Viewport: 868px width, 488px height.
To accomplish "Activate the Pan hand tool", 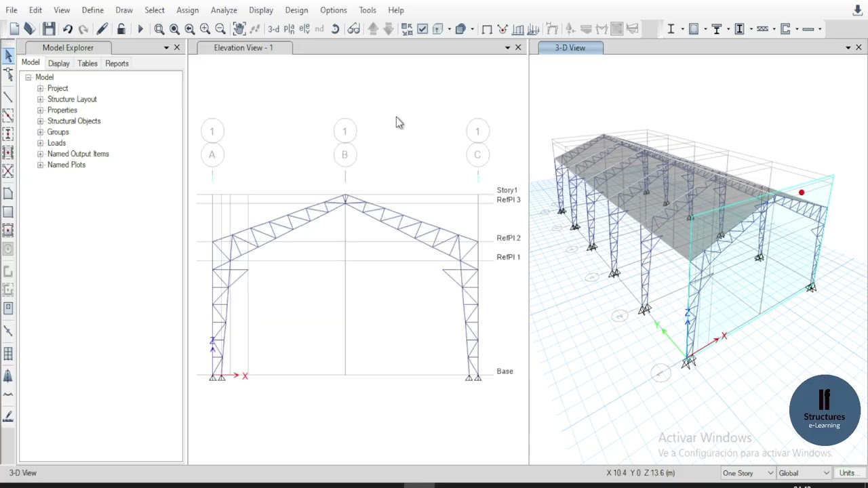I will click(239, 28).
